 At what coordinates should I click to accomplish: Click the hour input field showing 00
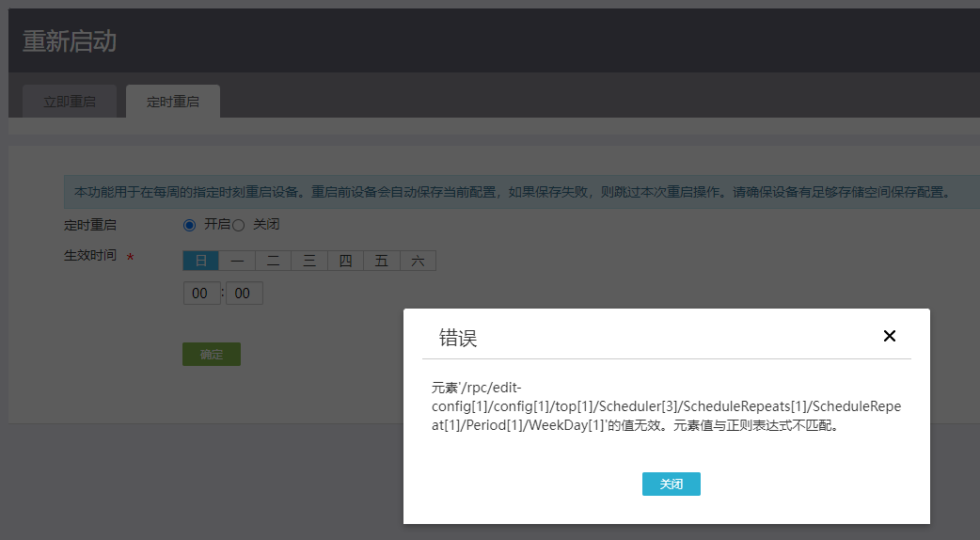coord(202,294)
